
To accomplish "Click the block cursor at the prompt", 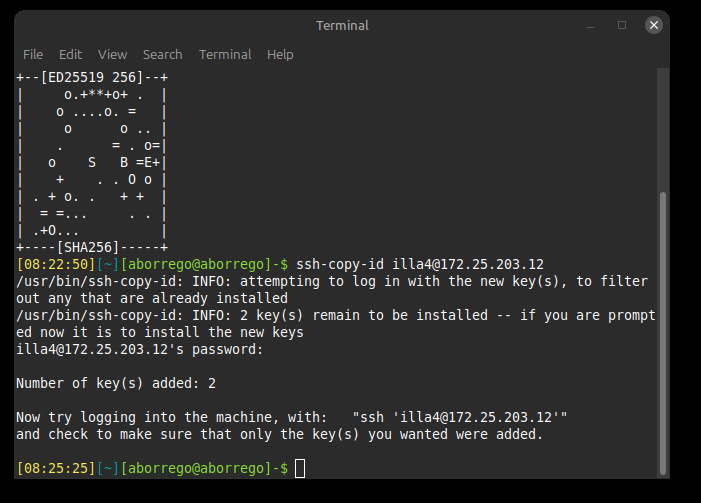I will click(300, 468).
